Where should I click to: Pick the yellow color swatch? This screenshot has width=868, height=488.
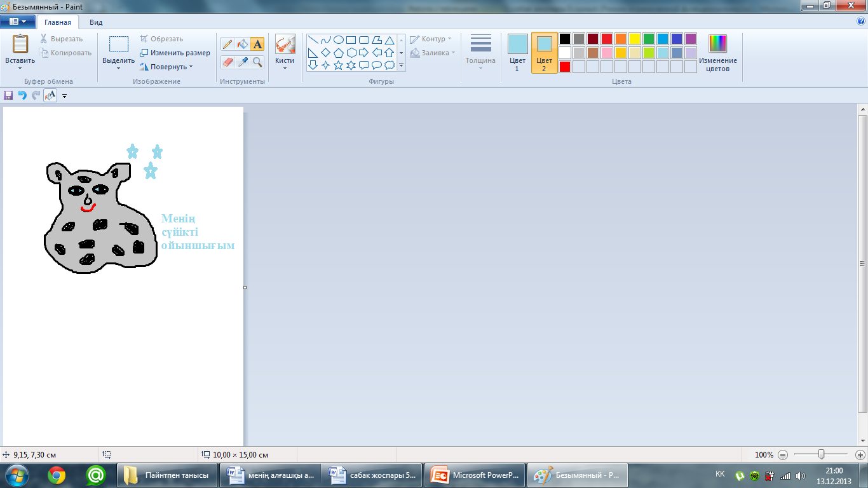635,39
